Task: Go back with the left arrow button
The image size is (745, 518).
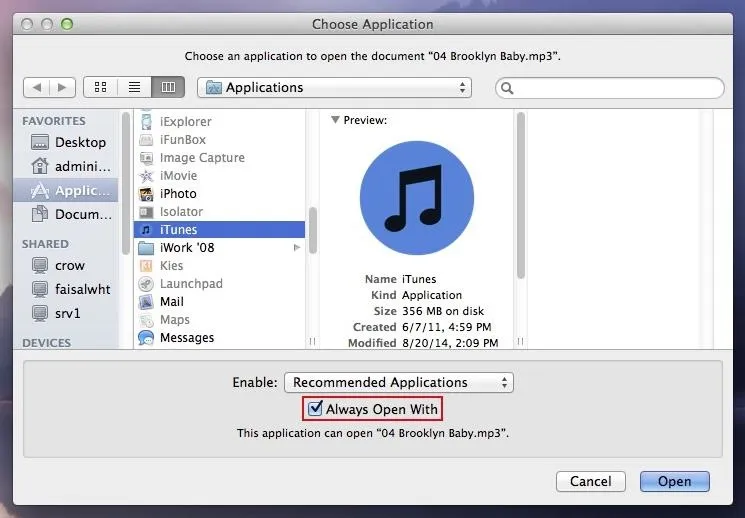Action: coord(37,87)
